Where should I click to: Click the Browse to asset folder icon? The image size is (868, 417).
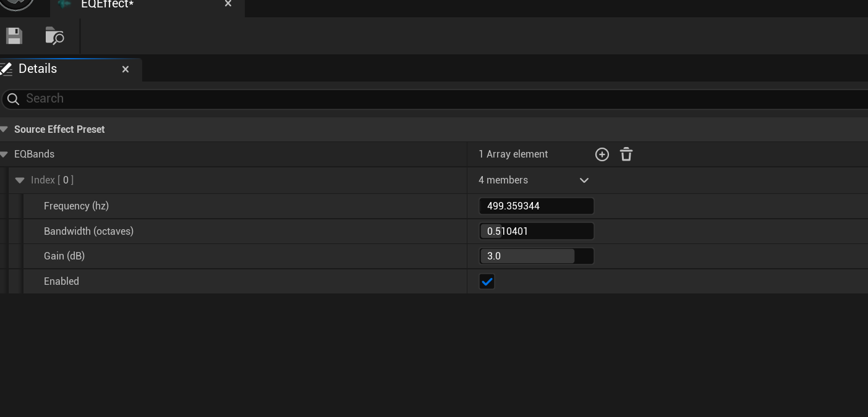(x=54, y=36)
